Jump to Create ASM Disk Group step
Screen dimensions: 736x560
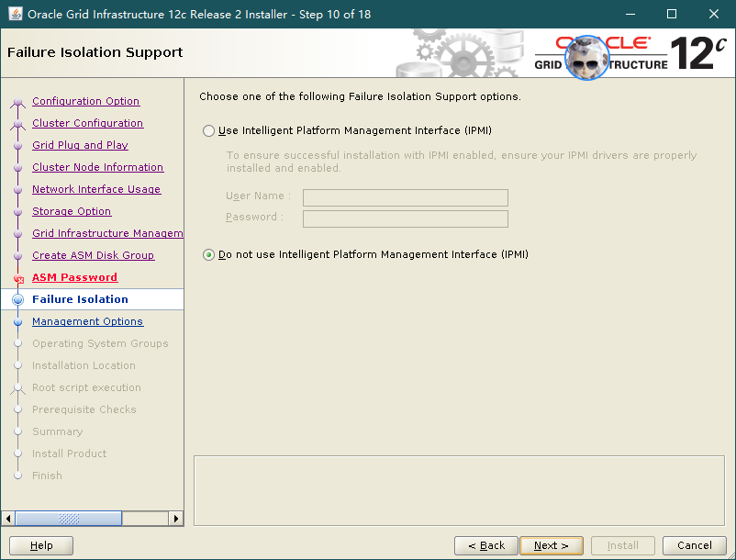point(93,255)
